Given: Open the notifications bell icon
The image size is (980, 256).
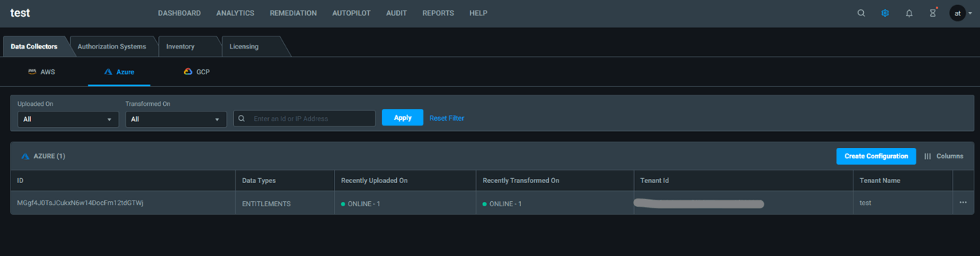Looking at the screenshot, I should coord(909,13).
